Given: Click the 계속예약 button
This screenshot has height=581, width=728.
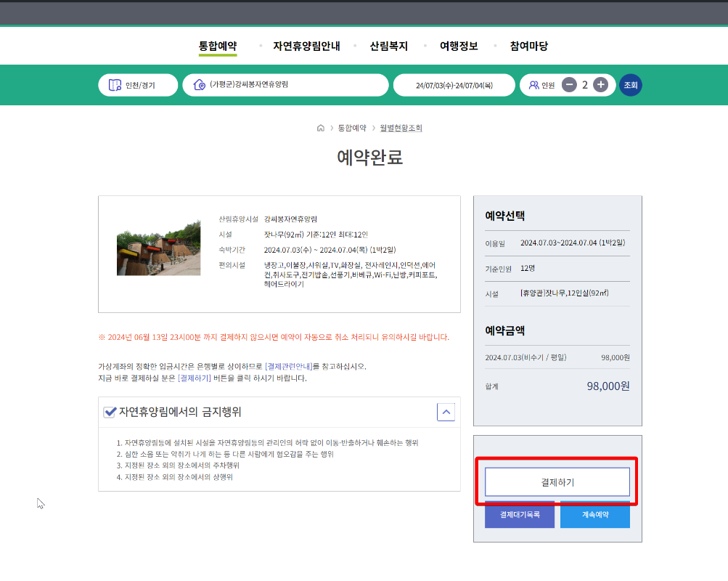Looking at the screenshot, I should click(594, 516).
